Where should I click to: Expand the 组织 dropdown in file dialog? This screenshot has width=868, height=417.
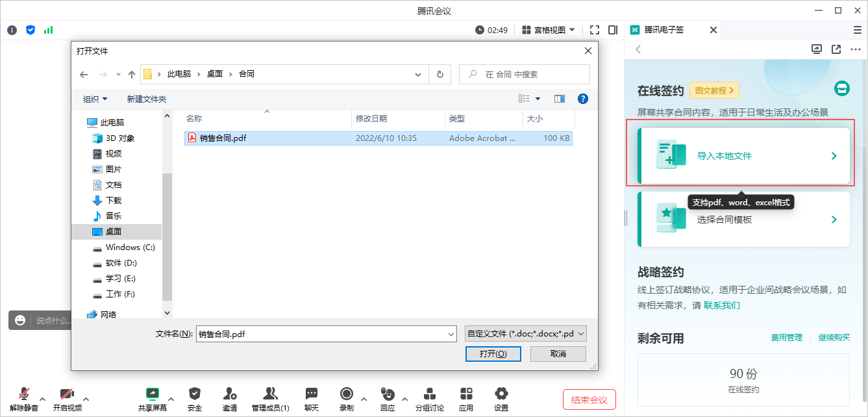click(94, 98)
